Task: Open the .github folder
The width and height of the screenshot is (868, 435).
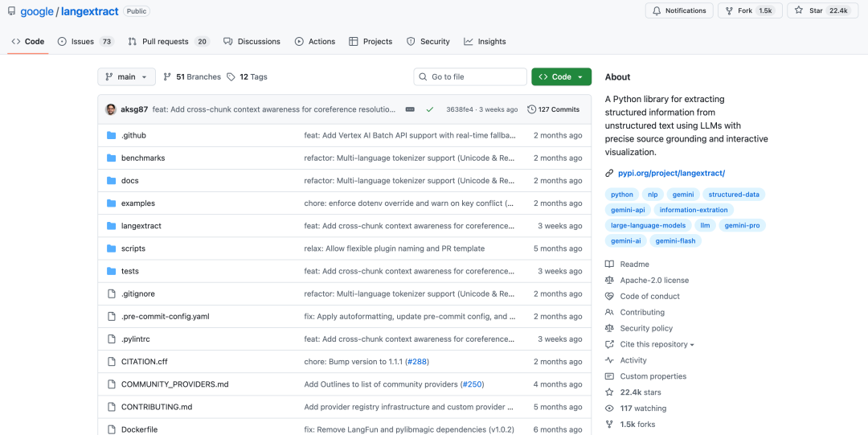Action: [133, 135]
